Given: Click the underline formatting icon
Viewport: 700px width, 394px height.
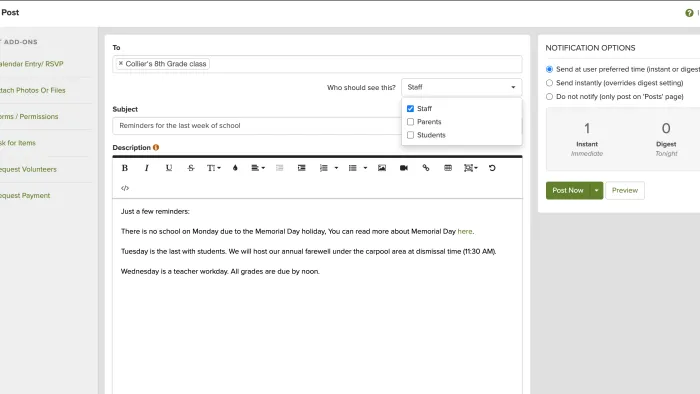Looking at the screenshot, I should tap(169, 168).
